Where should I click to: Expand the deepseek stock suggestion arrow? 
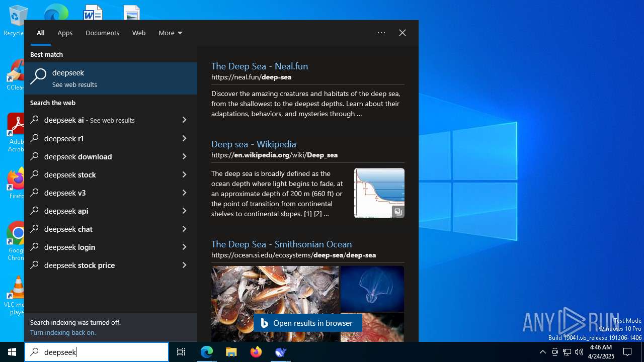pos(184,174)
